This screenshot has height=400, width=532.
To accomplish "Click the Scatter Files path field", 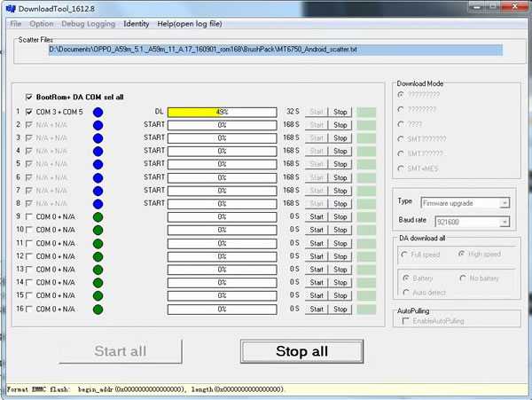I will tap(275, 50).
